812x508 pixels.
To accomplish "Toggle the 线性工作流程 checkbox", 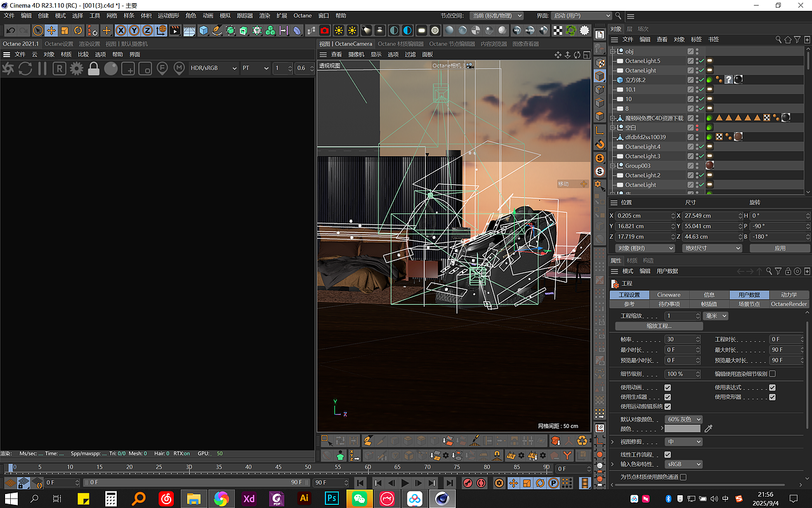I will [x=667, y=455].
